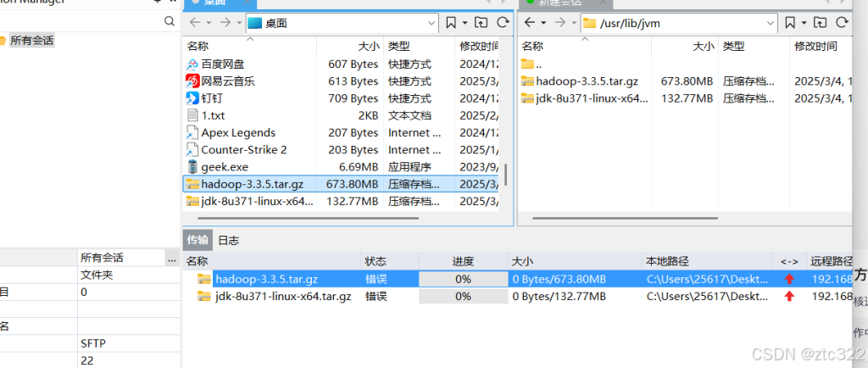Click the SFTP value in the properties panel
This screenshot has width=868, height=368.
(x=93, y=343)
